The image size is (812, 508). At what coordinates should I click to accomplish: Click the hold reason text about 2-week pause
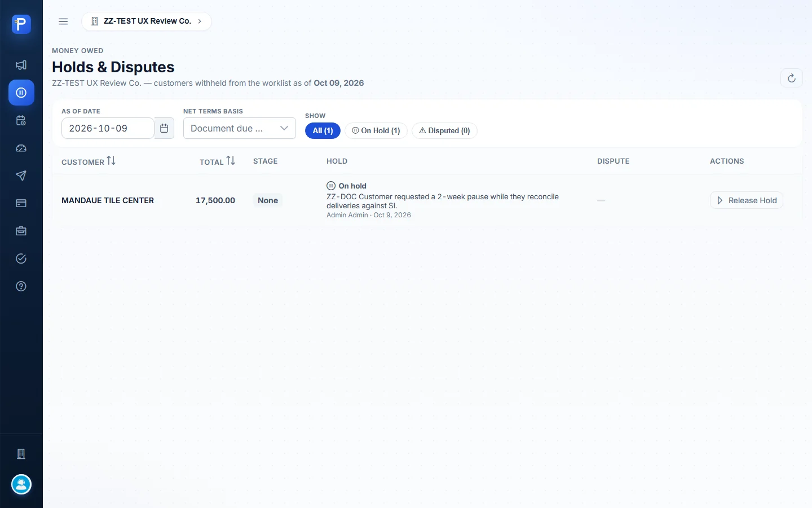click(x=443, y=201)
